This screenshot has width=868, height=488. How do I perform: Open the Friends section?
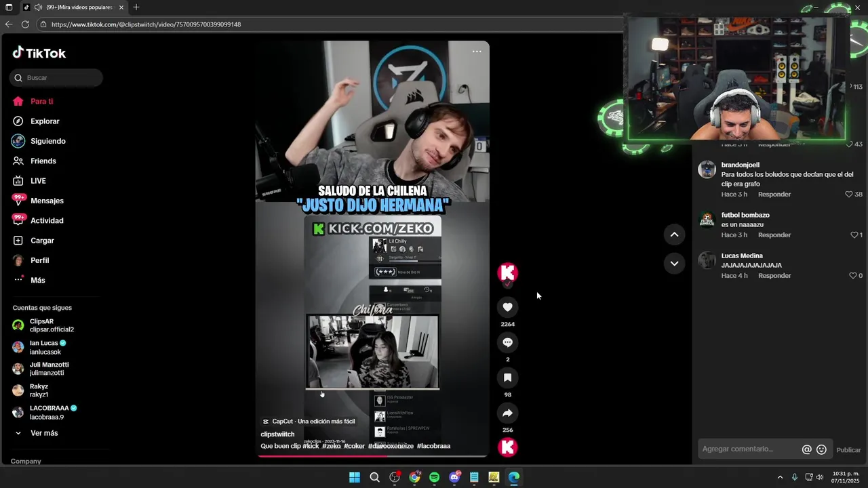(43, 161)
